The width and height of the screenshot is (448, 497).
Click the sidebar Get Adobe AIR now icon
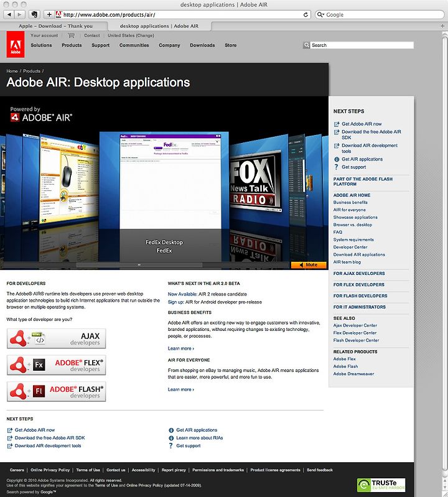point(337,124)
